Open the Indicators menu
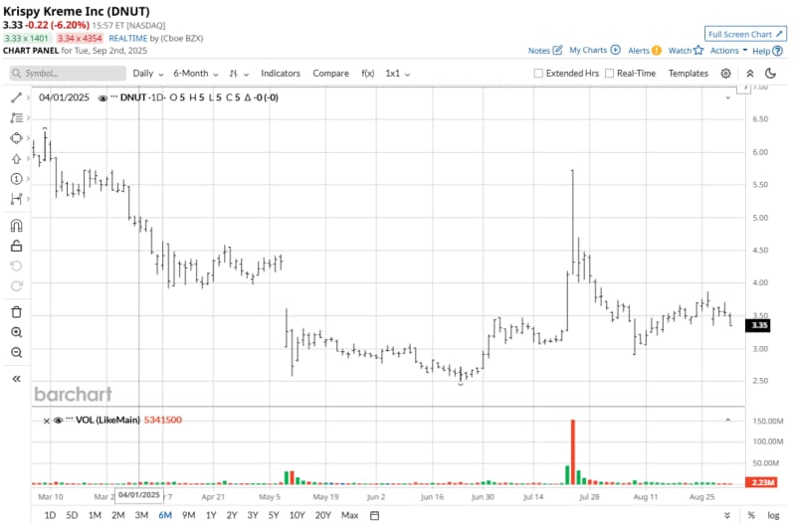Viewport: 796px width, 532px height. coord(281,74)
